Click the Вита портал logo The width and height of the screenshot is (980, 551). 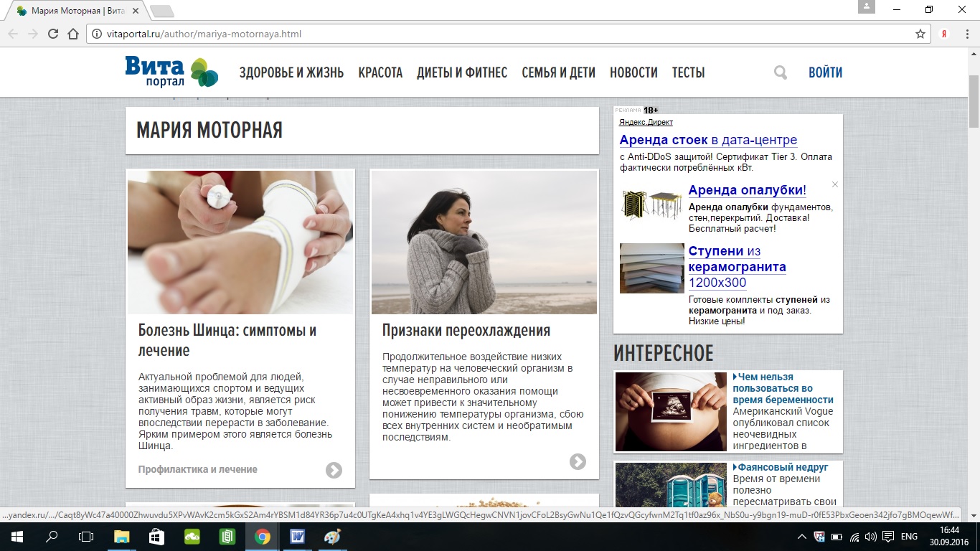[x=171, y=72]
